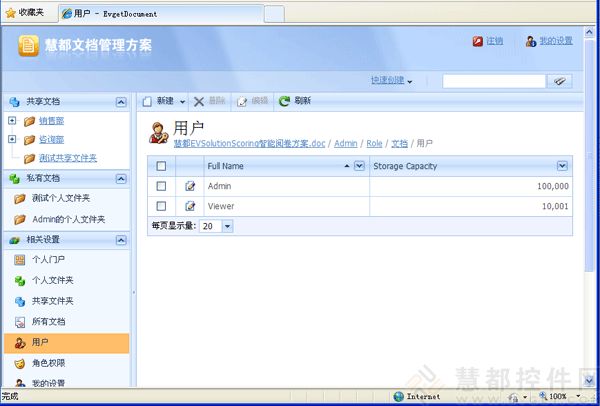Click the edit icon in the Admin row
The width and height of the screenshot is (600, 406).
(190, 186)
